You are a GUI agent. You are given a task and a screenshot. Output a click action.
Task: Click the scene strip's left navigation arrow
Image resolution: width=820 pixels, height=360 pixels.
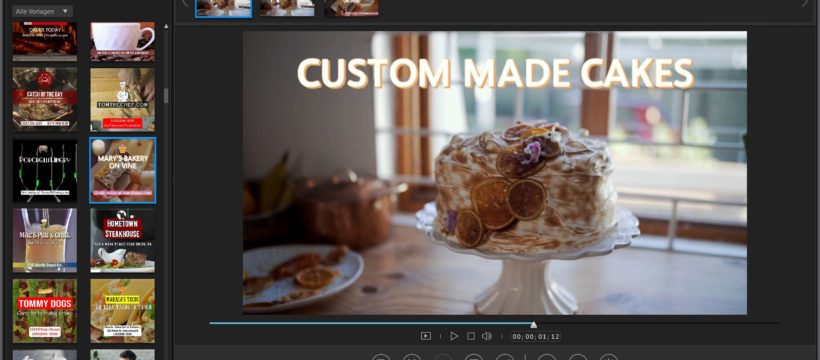(184, 3)
